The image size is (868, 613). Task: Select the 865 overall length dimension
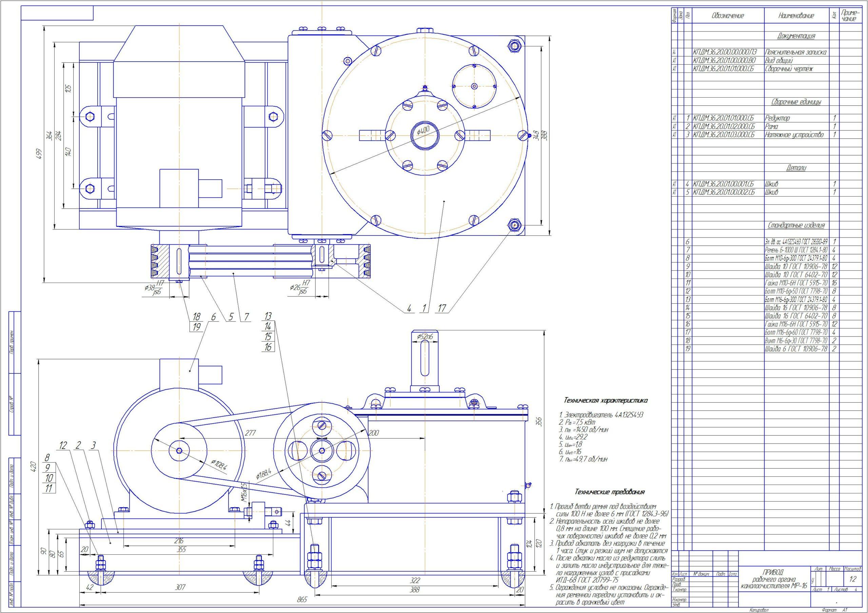point(303,599)
